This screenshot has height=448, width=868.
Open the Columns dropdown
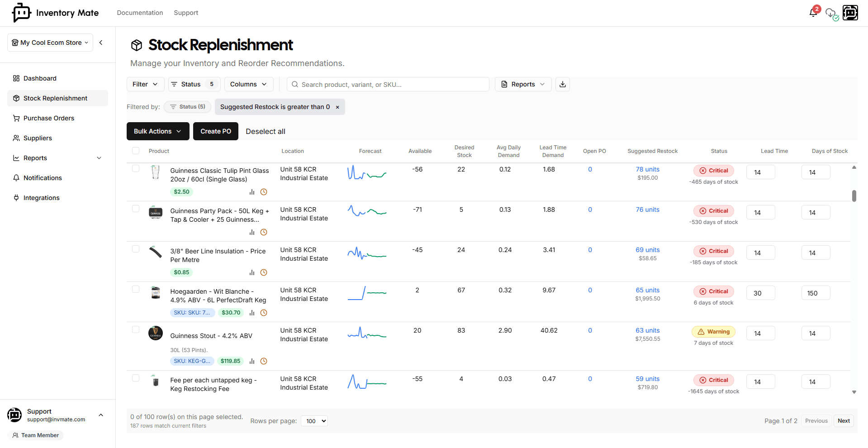[249, 84]
